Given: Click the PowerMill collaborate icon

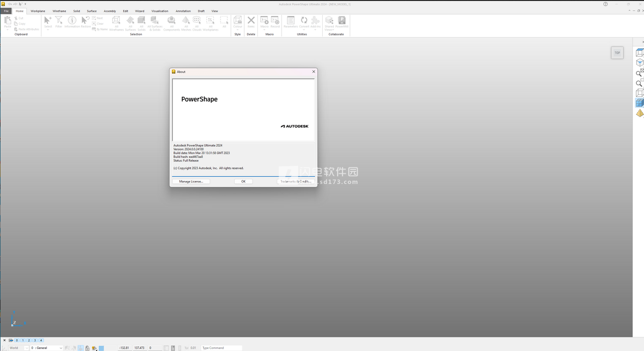Looking at the screenshot, I should (342, 22).
